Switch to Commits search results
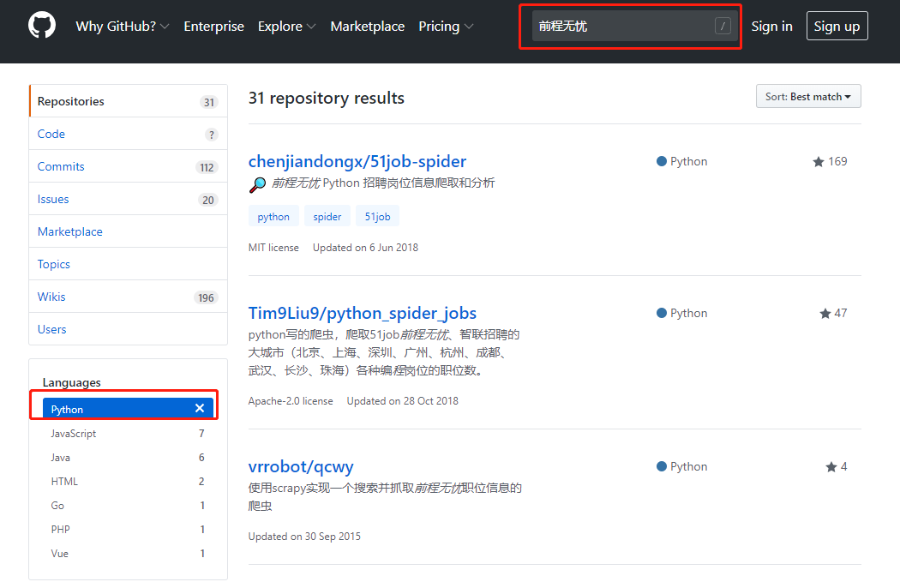The image size is (900, 588). pos(128,166)
